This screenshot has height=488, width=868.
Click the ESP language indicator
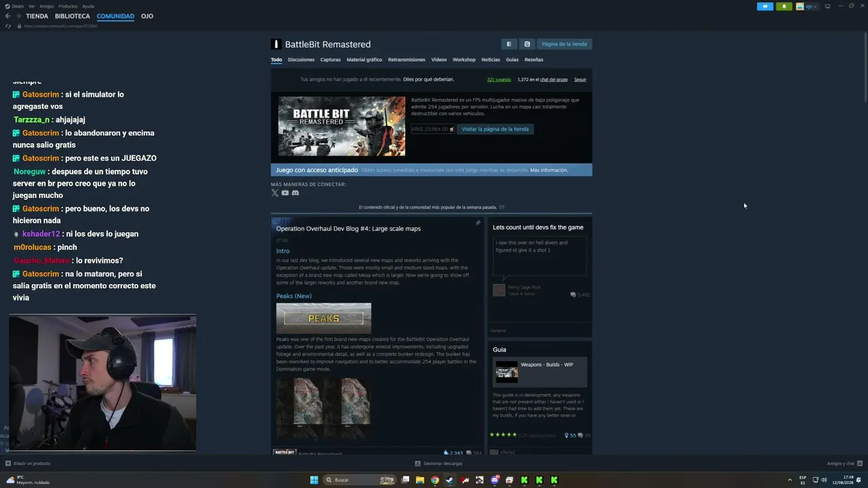(x=803, y=480)
